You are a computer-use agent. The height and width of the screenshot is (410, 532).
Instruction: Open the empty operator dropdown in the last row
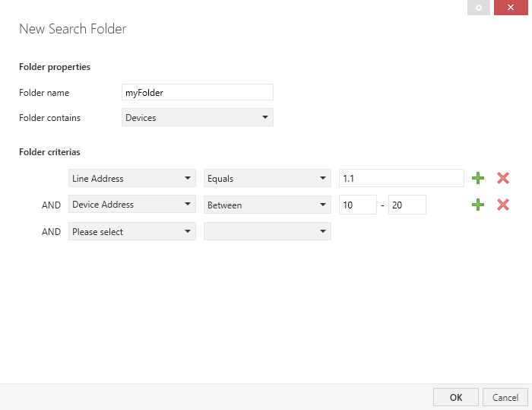pyautogui.click(x=268, y=231)
